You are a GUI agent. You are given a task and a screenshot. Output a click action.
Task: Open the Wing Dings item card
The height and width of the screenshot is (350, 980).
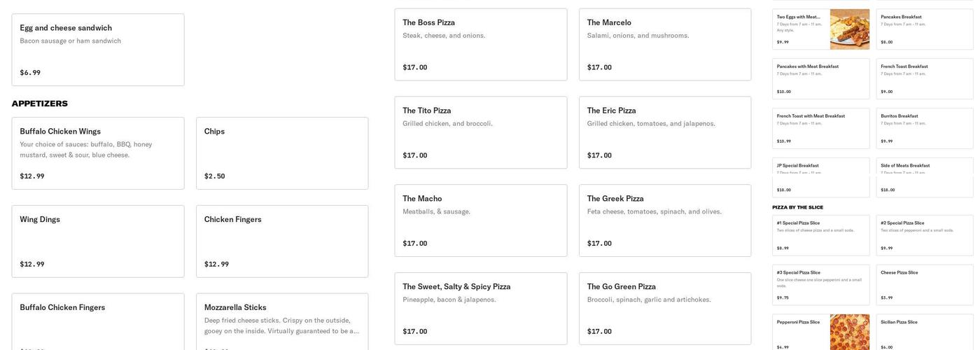coord(98,241)
